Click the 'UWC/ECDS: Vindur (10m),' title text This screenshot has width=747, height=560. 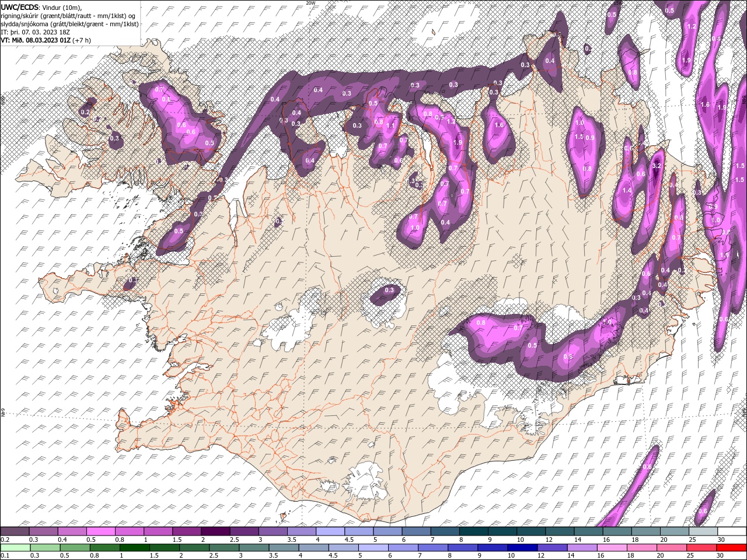point(41,7)
